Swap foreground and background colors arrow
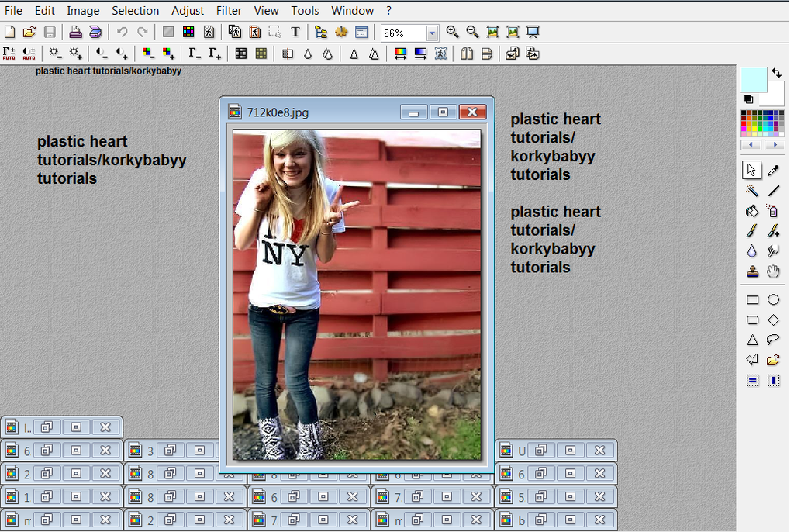794x532 pixels. [x=776, y=74]
